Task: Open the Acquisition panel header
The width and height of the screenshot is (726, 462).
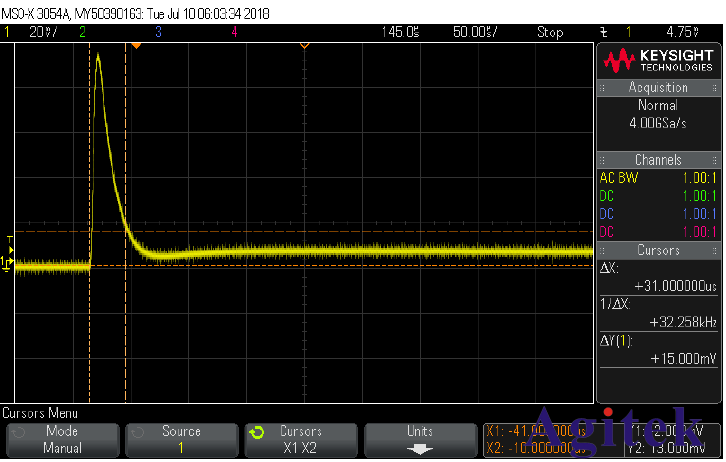Action: (658, 88)
